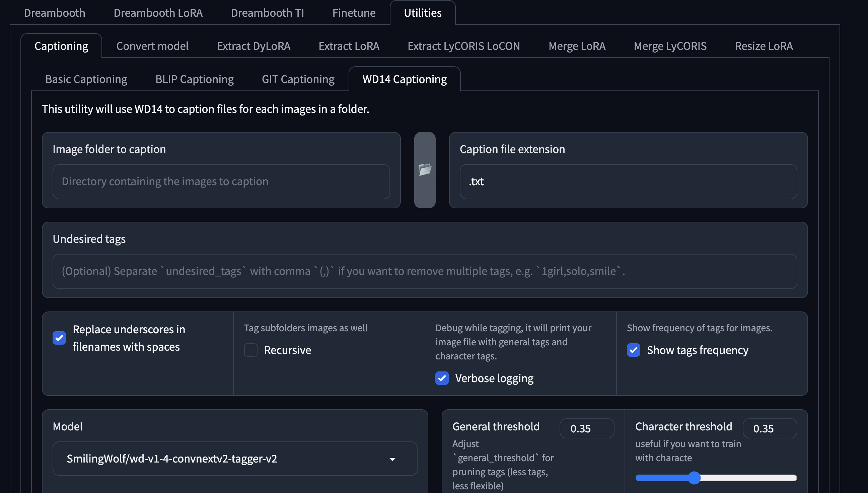
Task: Click the Model dropdown arrow
Action: [x=392, y=459]
